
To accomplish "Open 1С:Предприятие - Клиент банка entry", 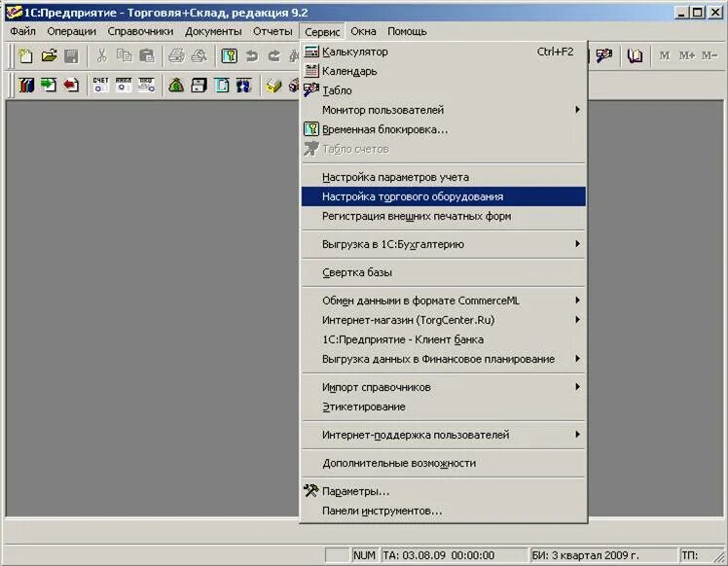I will click(444, 339).
